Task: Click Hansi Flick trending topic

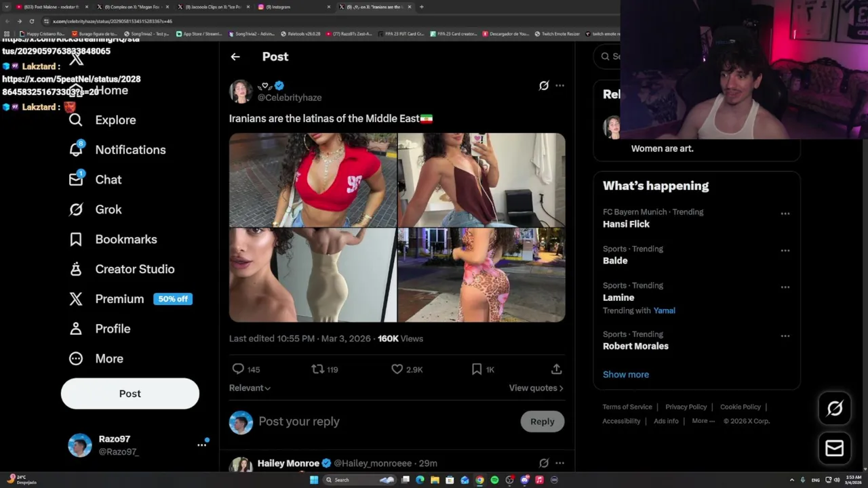Action: pos(626,224)
